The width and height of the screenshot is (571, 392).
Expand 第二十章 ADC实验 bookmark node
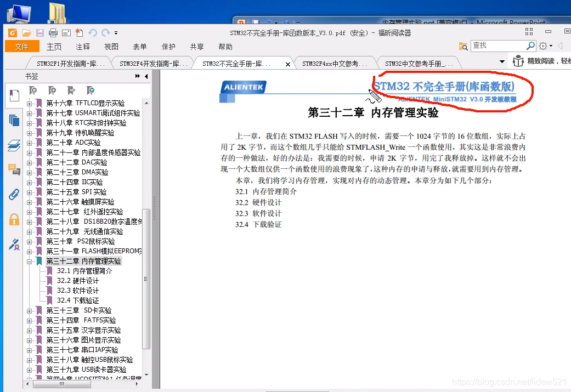click(x=30, y=143)
